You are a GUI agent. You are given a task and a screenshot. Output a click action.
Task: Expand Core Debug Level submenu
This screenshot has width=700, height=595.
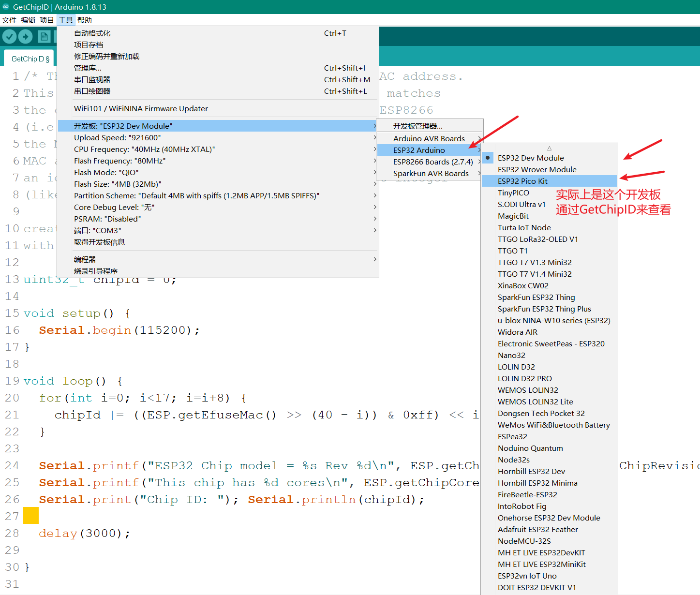click(x=218, y=207)
